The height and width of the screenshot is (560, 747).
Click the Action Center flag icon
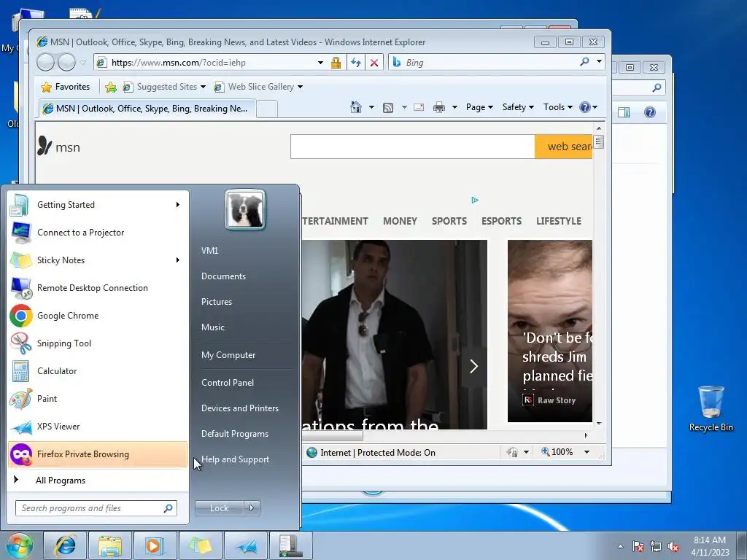(x=638, y=546)
